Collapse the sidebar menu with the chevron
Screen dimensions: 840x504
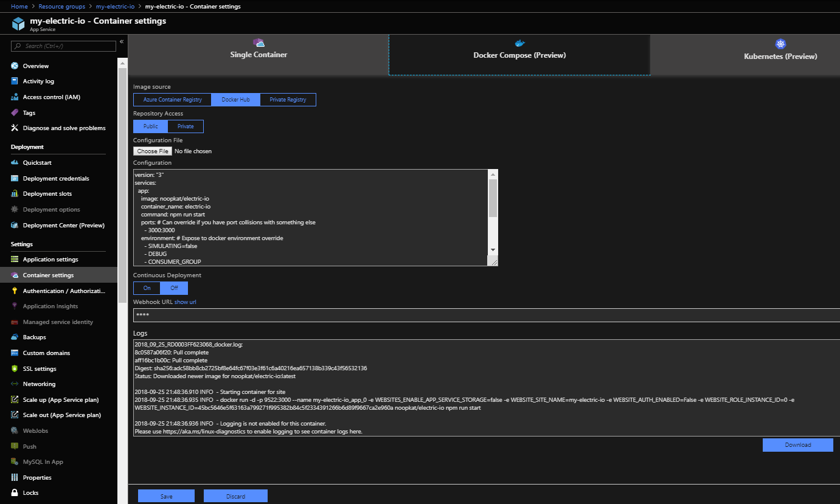(122, 42)
